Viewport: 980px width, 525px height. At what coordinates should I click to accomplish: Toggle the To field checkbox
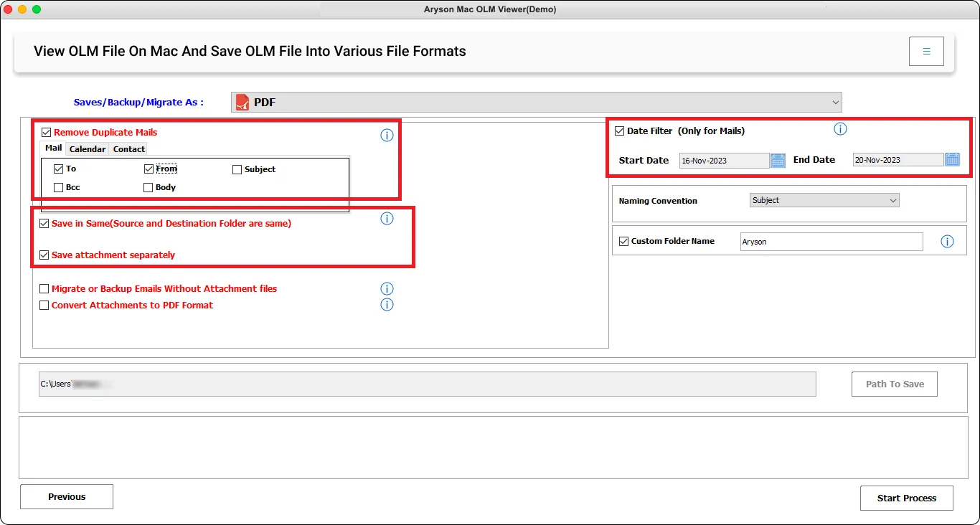point(59,169)
